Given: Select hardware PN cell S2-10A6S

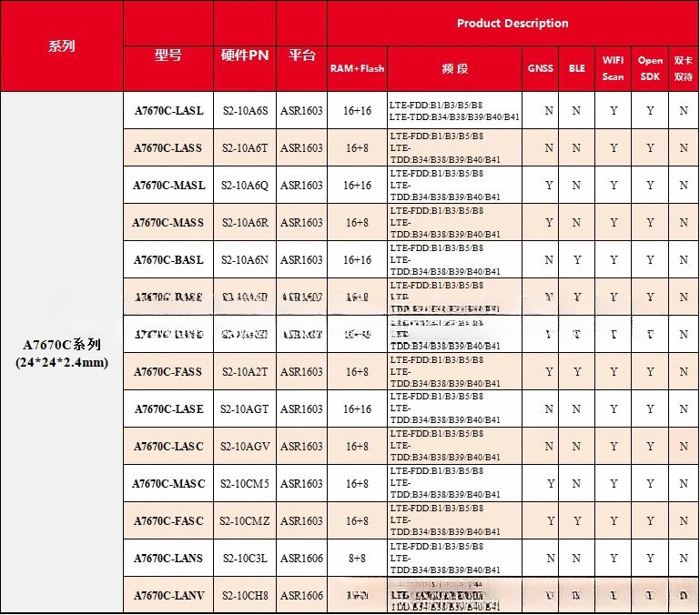Looking at the screenshot, I should (x=245, y=111).
